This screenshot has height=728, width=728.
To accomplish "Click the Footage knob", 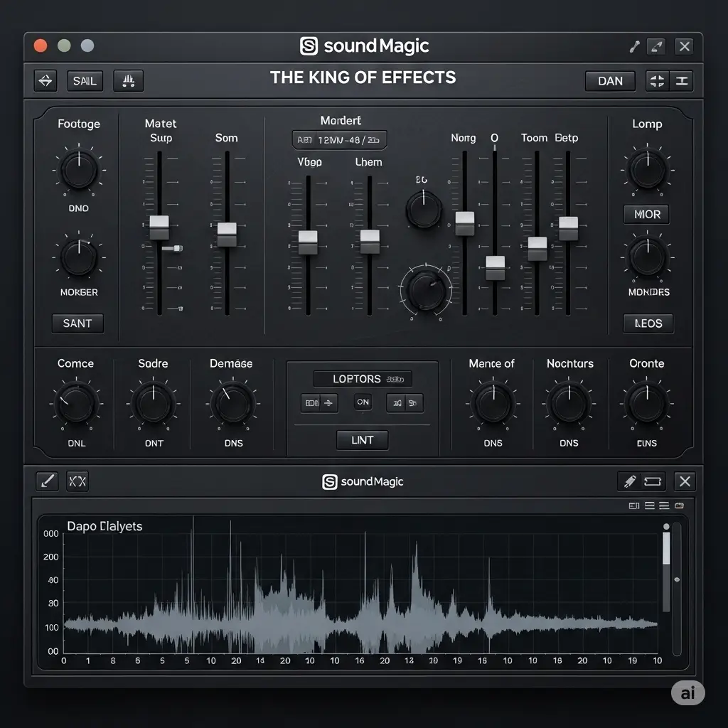I will (79, 170).
